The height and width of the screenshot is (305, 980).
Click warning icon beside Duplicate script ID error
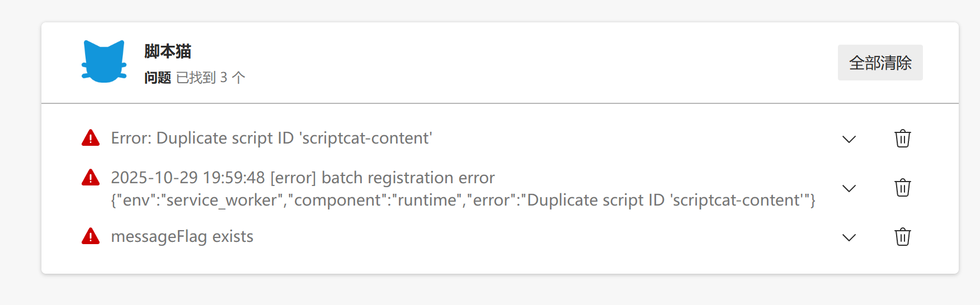[x=91, y=138]
